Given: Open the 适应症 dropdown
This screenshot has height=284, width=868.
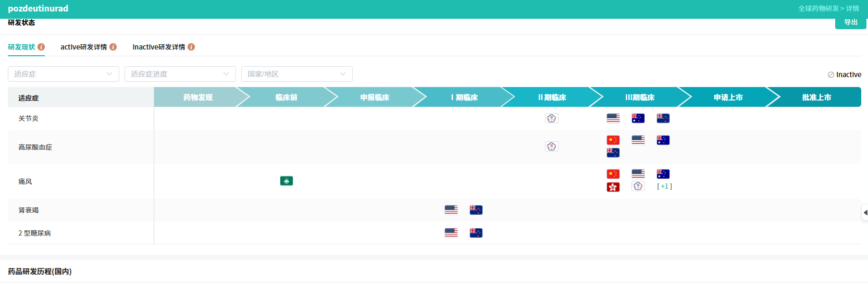Looking at the screenshot, I should click(64, 74).
